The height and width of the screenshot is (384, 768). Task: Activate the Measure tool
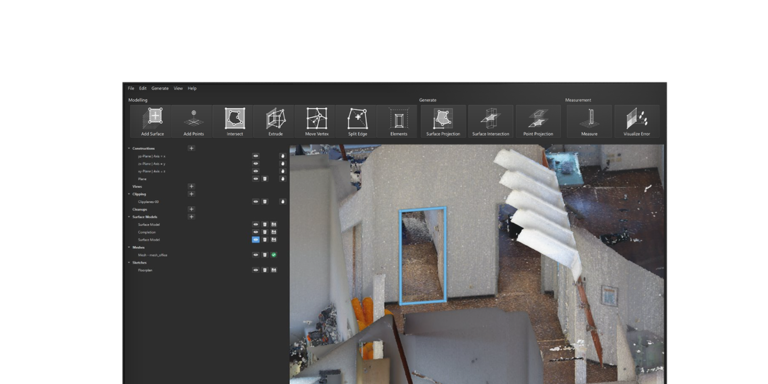(x=589, y=121)
